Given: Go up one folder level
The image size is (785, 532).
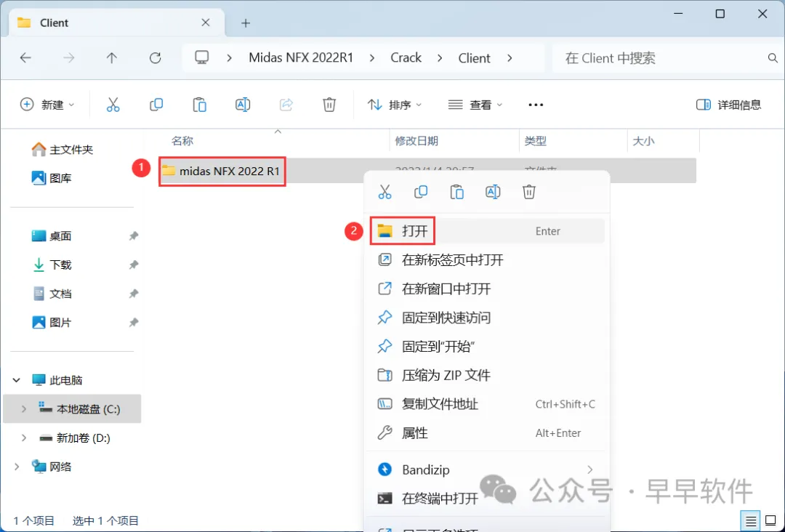Looking at the screenshot, I should pyautogui.click(x=112, y=58).
